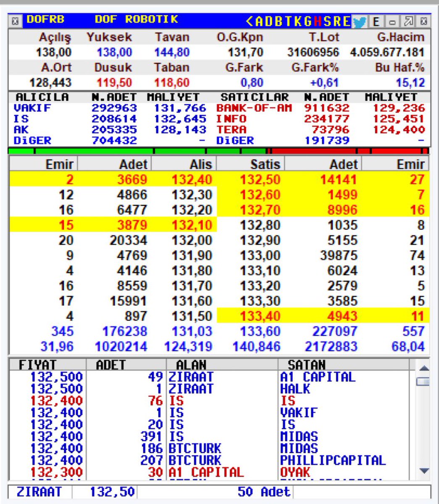Click the DOF ROBOTIK title
The width and height of the screenshot is (439, 504).
137,20
